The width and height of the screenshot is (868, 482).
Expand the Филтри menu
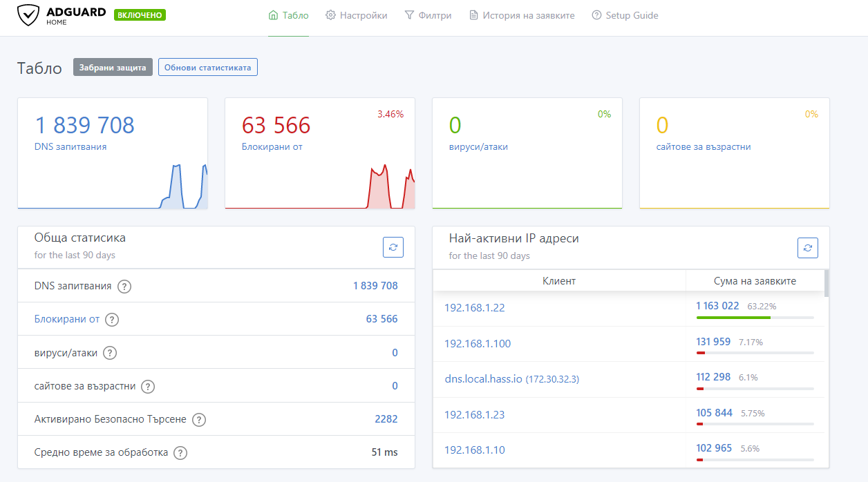pyautogui.click(x=428, y=15)
